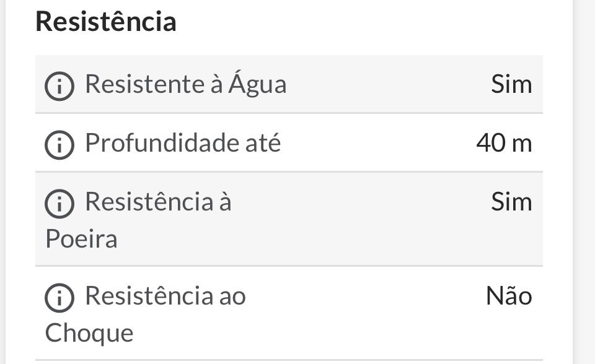Tap info icon next to Resistência ao Choque
595x364 pixels.
[x=59, y=298]
